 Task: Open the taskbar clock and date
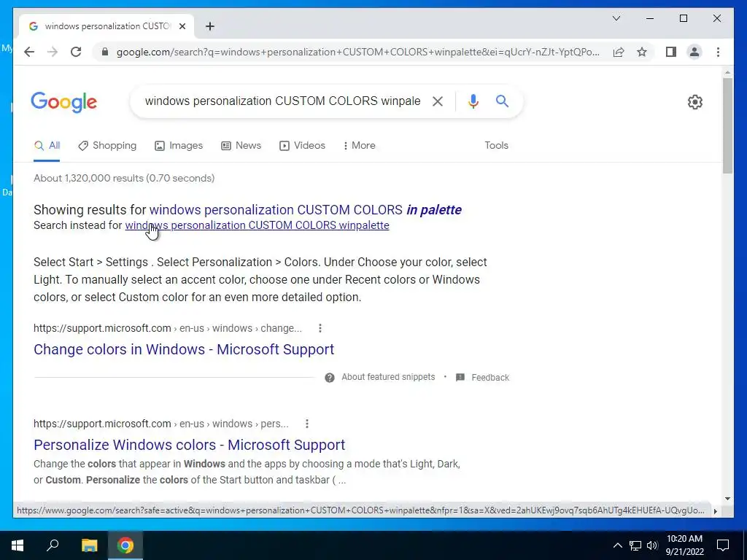[x=684, y=545]
